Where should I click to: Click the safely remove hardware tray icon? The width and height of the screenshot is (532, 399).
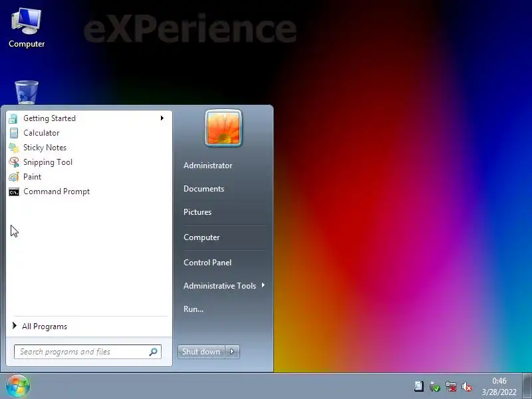(435, 387)
